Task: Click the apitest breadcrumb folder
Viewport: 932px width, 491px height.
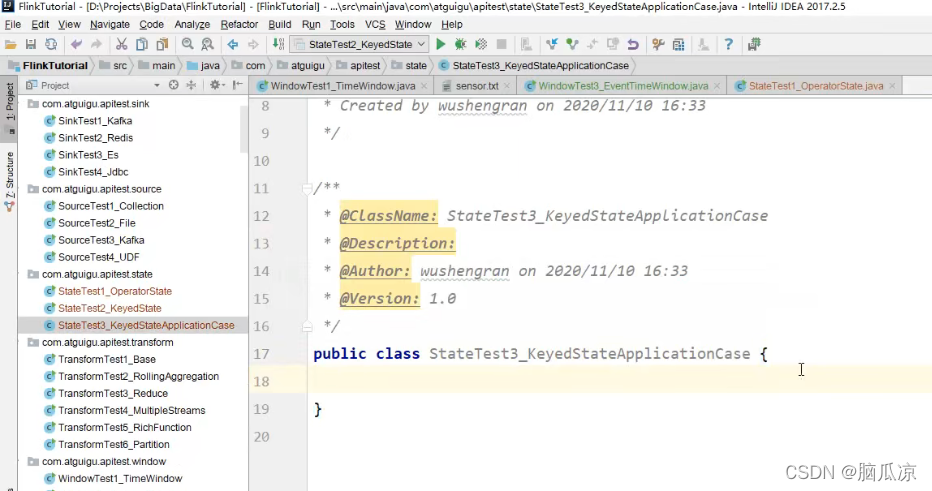Action: pyautogui.click(x=358, y=65)
